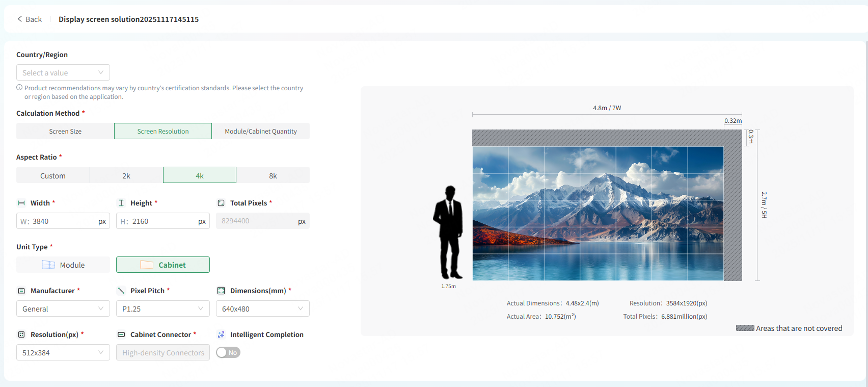Select Module unit type
The image size is (868, 387).
[63, 265]
